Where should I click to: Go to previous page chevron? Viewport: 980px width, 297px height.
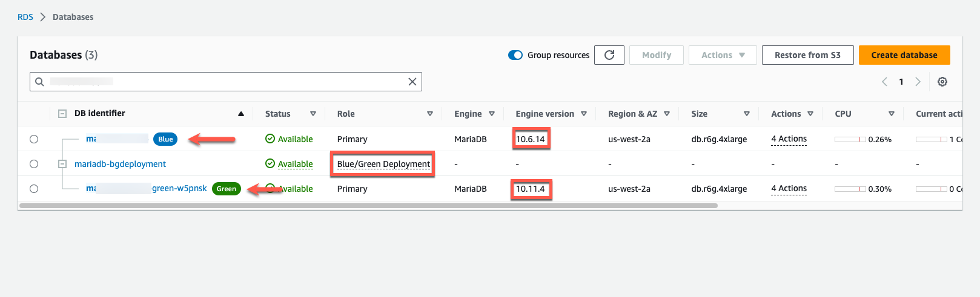(884, 82)
